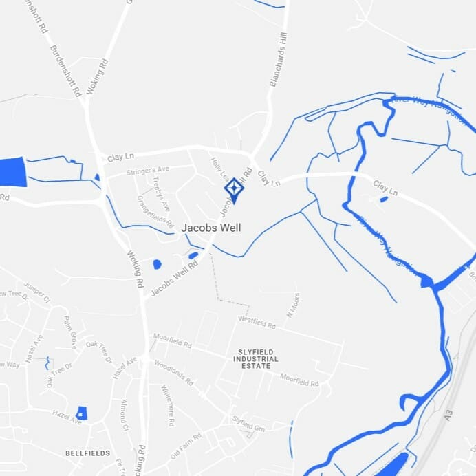Select the Grangefields Rd street label
This screenshot has height=476, width=476.
click(155, 212)
